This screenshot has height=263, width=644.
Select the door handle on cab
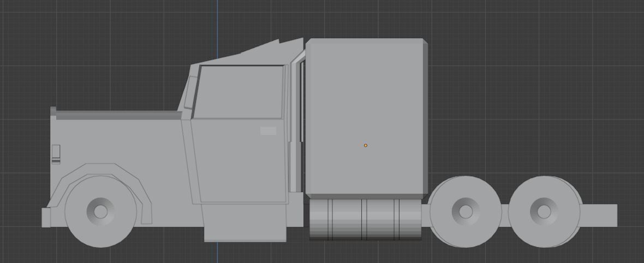click(x=268, y=130)
